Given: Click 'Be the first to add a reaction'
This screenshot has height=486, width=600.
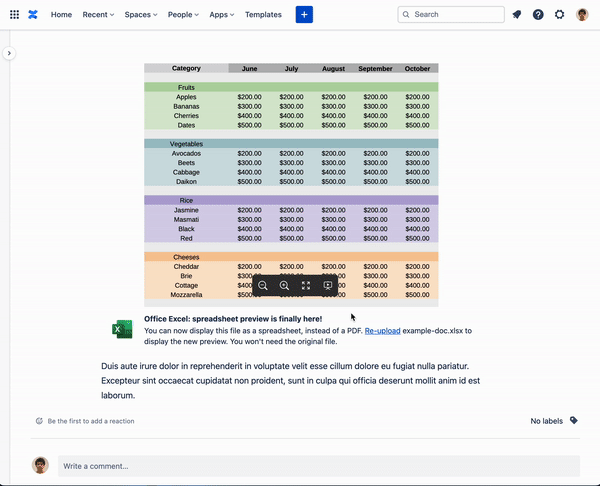Looking at the screenshot, I should pos(91,421).
